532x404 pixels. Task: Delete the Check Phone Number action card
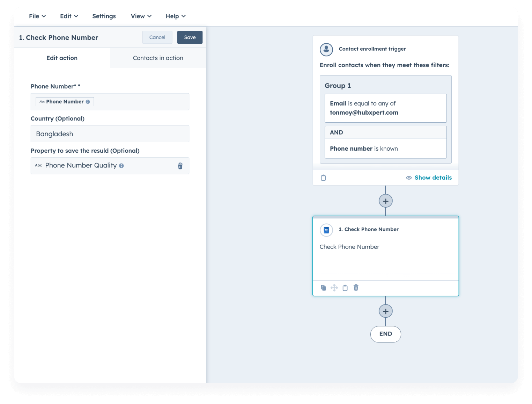pyautogui.click(x=356, y=288)
